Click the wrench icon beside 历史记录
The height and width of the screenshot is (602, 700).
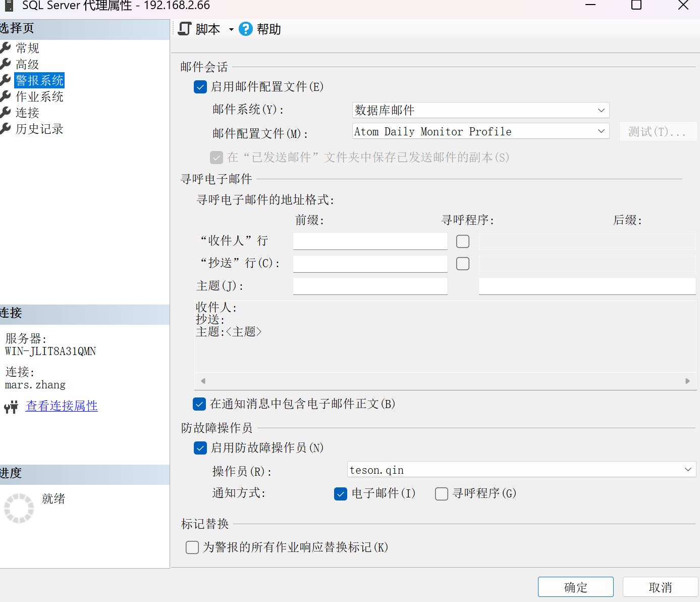(x=6, y=128)
